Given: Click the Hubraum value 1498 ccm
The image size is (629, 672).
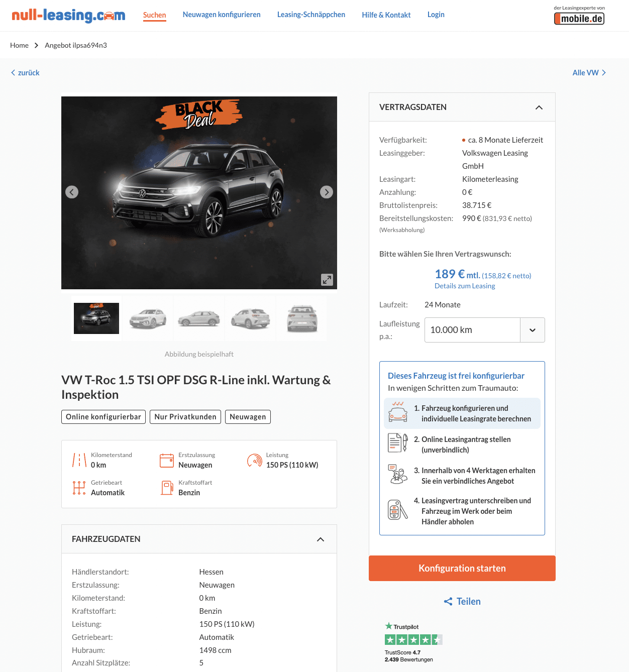Looking at the screenshot, I should coord(216,650).
